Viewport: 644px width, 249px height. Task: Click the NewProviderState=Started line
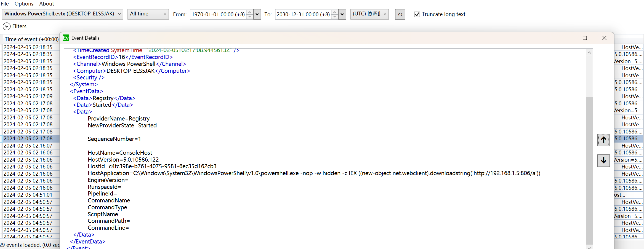click(122, 125)
